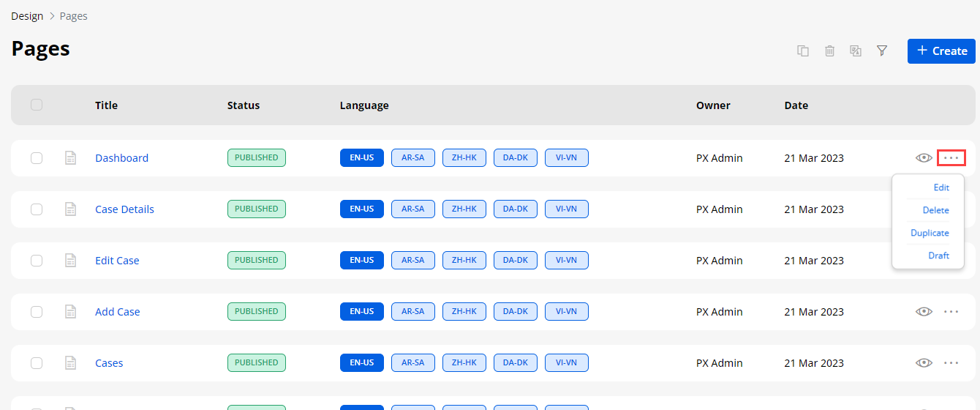Select Draft in the actions menu
Viewport: 980px width, 410px height.
point(938,256)
